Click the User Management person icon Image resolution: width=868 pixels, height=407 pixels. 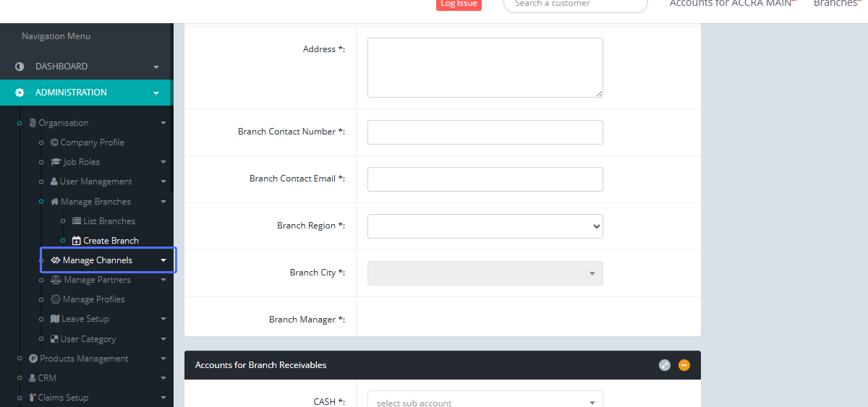[x=54, y=181]
